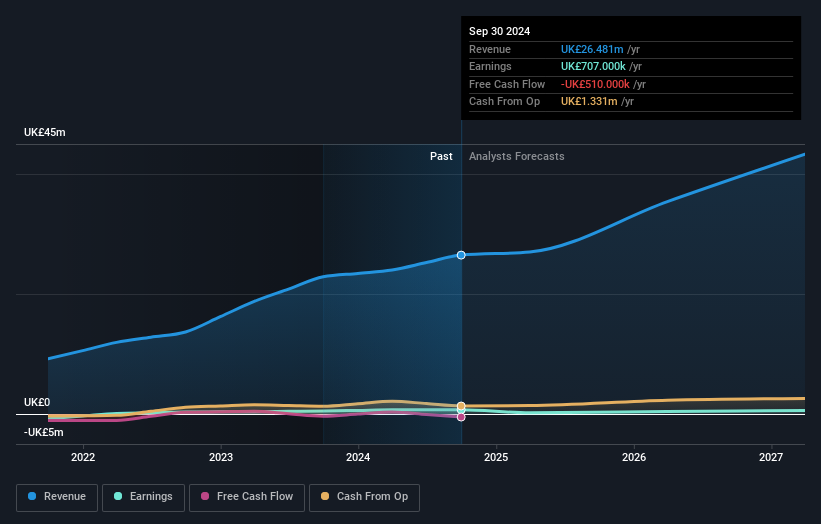
Task: Click the UK£1.331m cash from op value
Action: 589,102
